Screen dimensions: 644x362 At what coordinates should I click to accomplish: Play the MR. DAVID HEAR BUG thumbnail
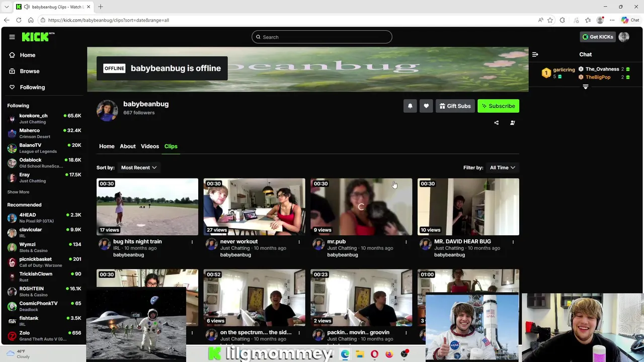(x=468, y=207)
